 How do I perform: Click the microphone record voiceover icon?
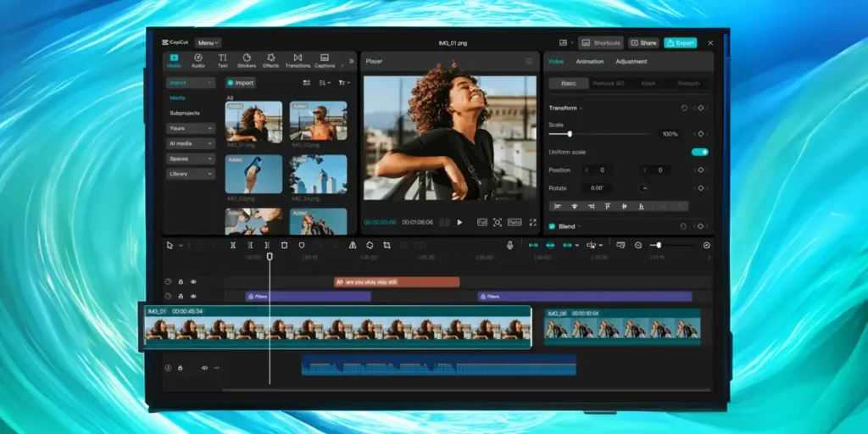(x=509, y=245)
